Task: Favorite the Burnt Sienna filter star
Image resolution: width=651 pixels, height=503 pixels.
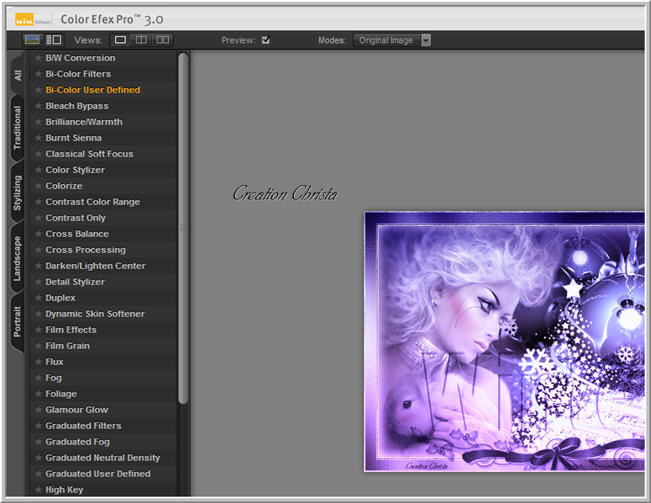Action: (38, 138)
